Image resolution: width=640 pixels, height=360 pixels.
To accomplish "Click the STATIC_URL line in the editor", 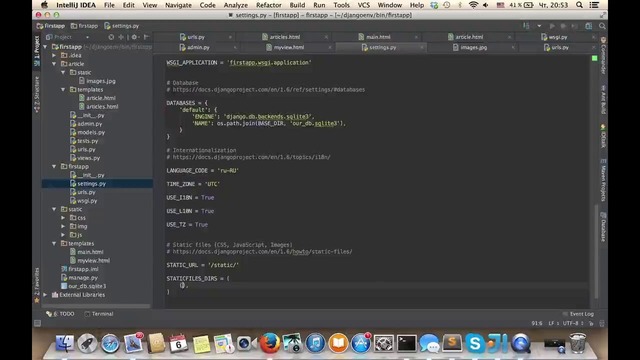I will (202, 265).
